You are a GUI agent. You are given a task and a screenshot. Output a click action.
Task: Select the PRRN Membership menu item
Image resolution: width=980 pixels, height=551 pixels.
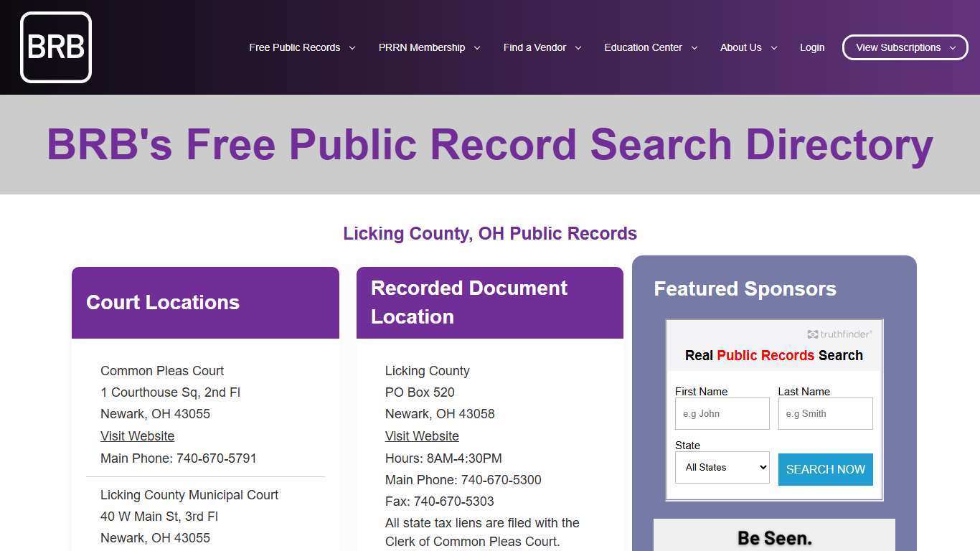pyautogui.click(x=421, y=47)
